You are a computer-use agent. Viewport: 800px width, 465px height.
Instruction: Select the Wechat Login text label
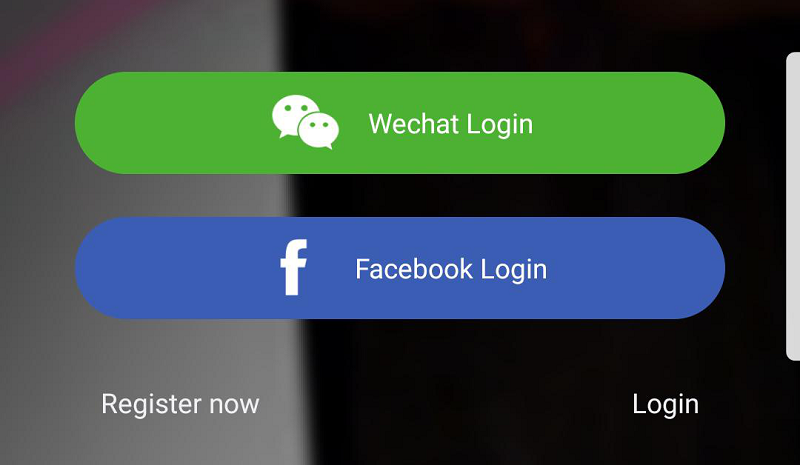[451, 124]
